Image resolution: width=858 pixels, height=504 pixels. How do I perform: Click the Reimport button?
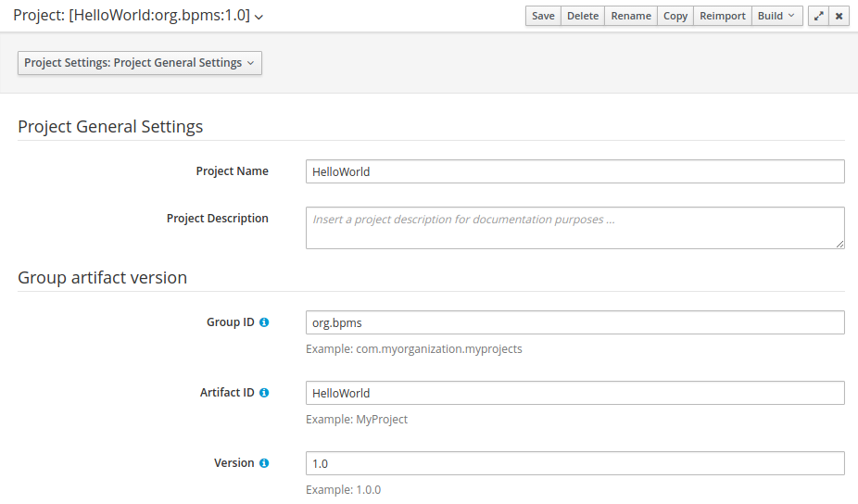[x=723, y=16]
